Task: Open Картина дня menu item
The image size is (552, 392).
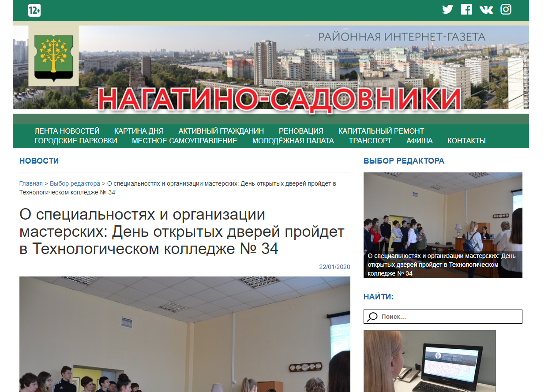Action: click(x=139, y=131)
